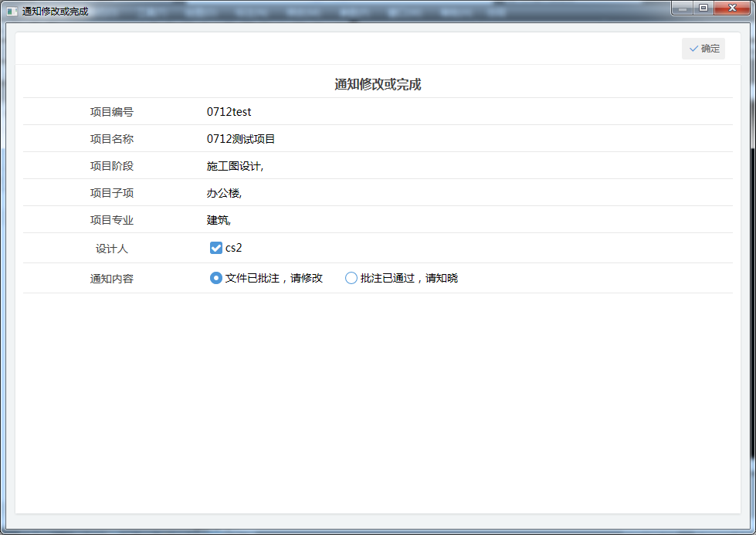The width and height of the screenshot is (756, 535).
Task: Click the 设计人 field label
Action: coord(112,249)
